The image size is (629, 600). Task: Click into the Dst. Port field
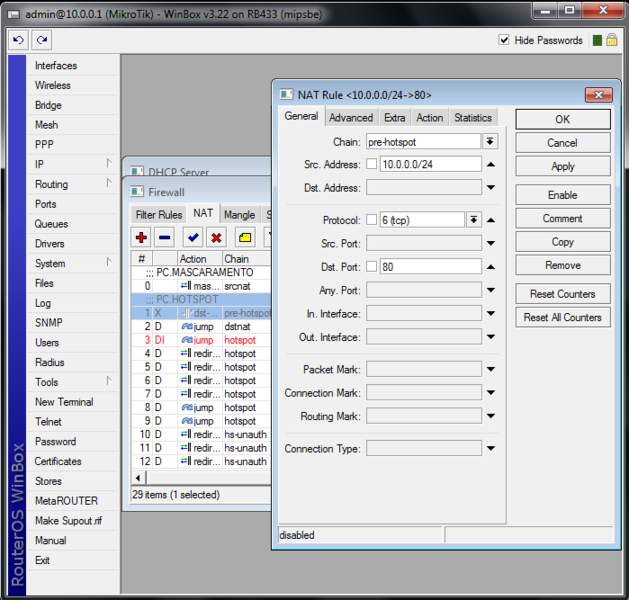point(430,267)
